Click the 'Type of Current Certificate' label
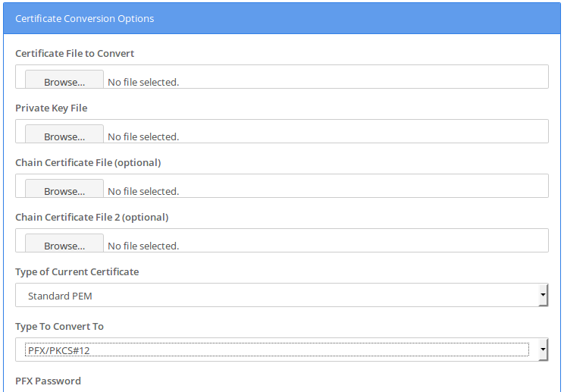 click(x=77, y=272)
